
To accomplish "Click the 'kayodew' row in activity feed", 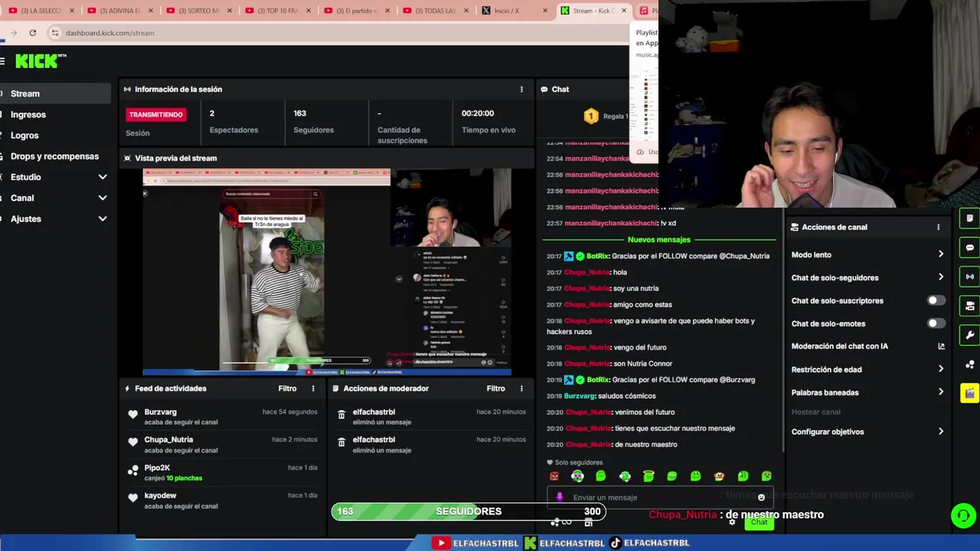I will (x=222, y=500).
